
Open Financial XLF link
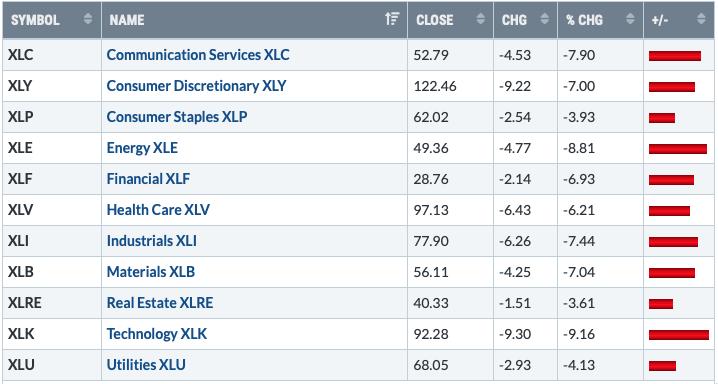pos(148,179)
